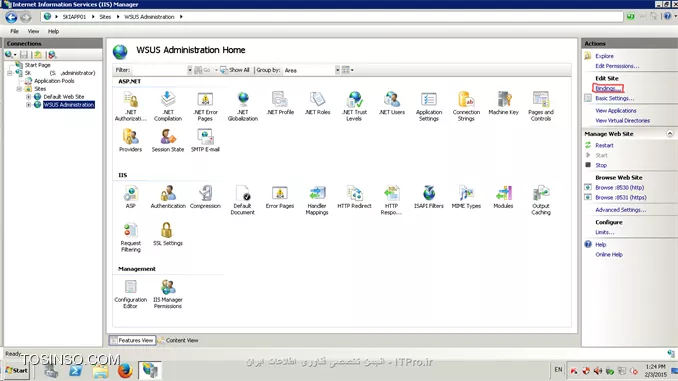Open Firefox from the taskbar
This screenshot has width=678, height=381.
[x=125, y=371]
